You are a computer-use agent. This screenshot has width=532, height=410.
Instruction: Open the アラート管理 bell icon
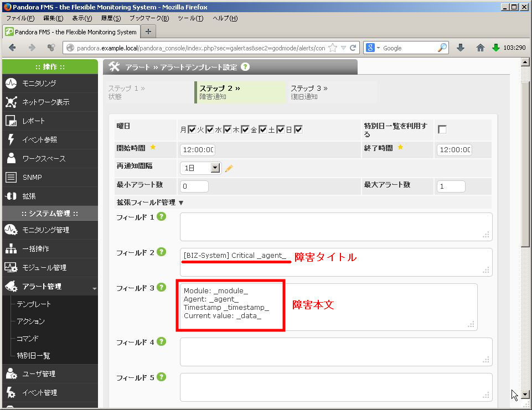(11, 287)
